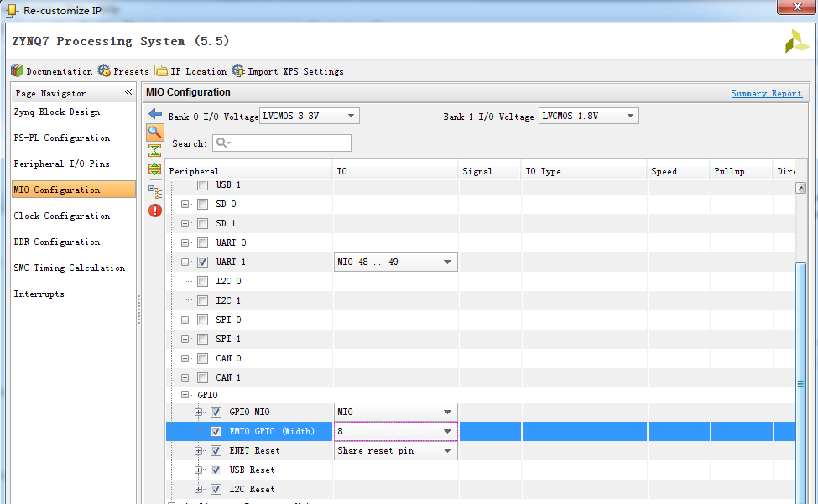818x504 pixels.
Task: Collapse the Page Navigator panel
Action: click(x=128, y=92)
